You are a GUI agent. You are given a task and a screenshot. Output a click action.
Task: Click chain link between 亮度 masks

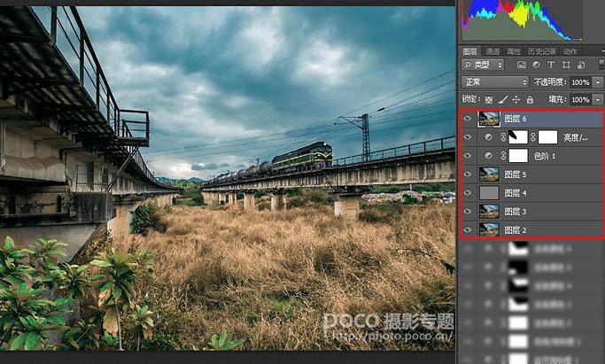point(533,137)
